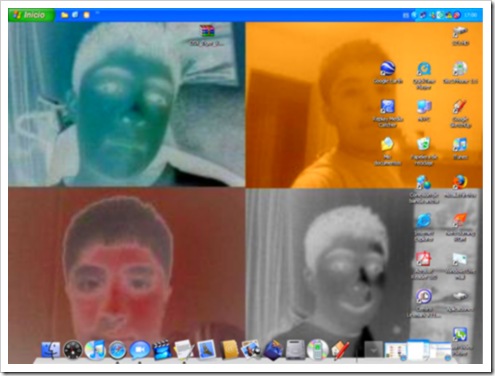Image resolution: width=495 pixels, height=376 pixels.
Task: Restore the first minimized window thumbnail in dock
Action: click(x=396, y=351)
